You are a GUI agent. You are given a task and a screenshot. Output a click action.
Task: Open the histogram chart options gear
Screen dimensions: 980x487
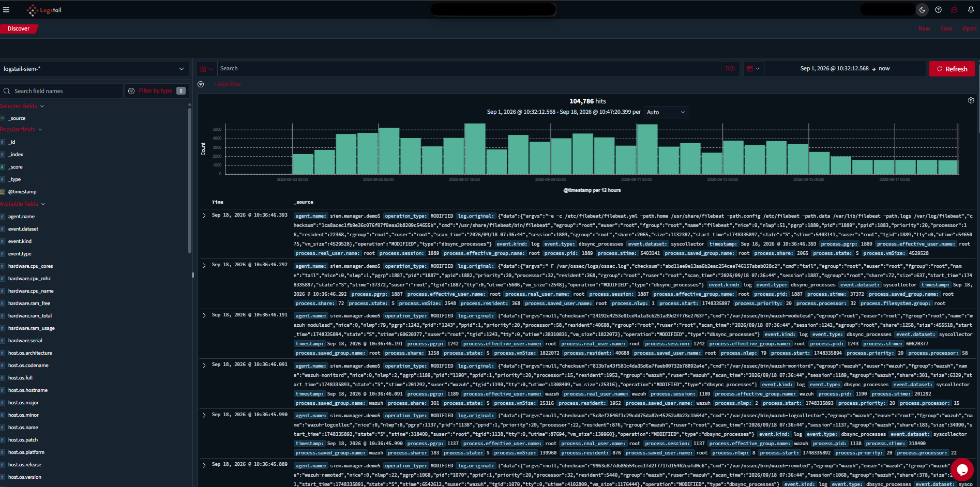pos(971,100)
